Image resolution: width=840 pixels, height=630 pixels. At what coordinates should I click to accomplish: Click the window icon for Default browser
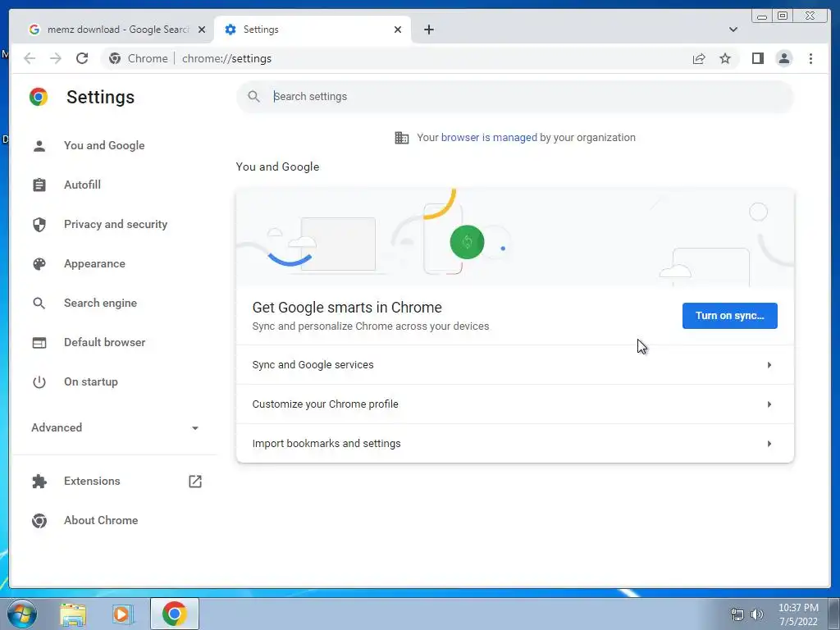click(x=39, y=342)
